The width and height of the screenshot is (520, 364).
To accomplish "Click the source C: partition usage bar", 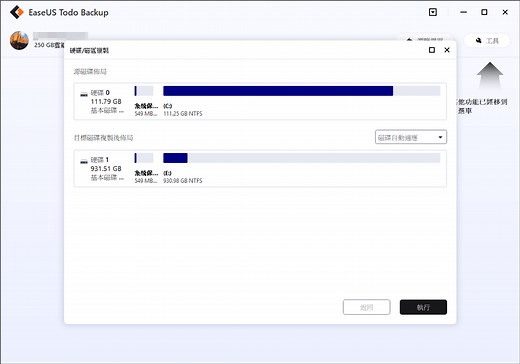I will [302, 91].
